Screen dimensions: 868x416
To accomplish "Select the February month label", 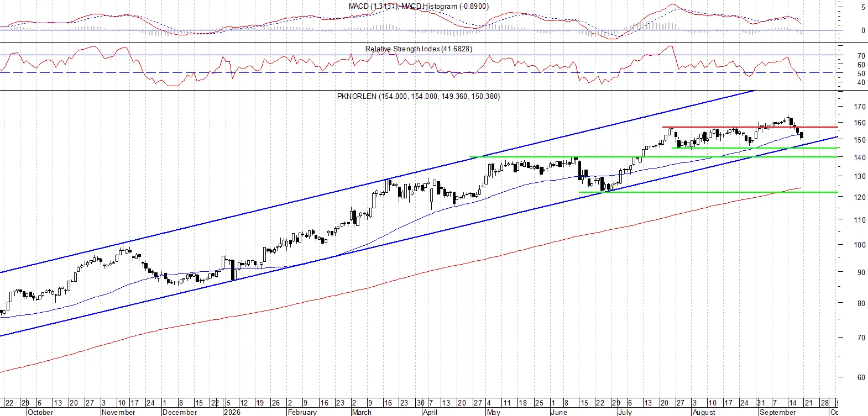I will (x=302, y=412).
